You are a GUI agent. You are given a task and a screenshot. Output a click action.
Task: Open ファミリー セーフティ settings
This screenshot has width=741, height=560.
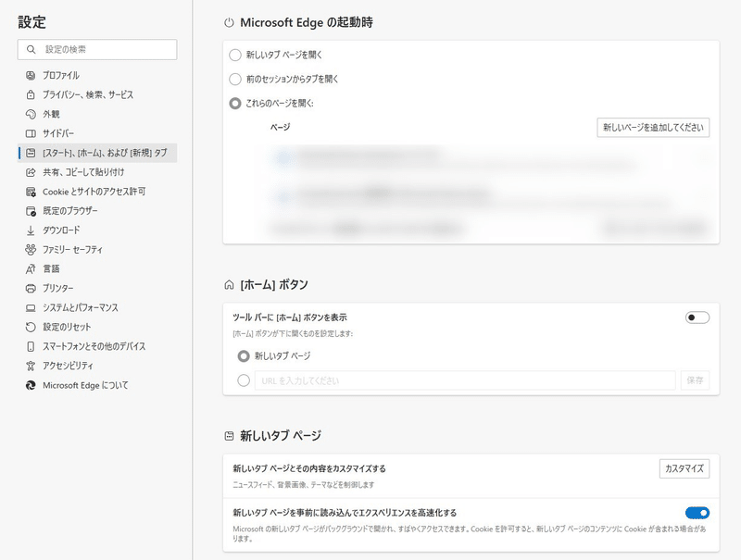tap(97, 249)
